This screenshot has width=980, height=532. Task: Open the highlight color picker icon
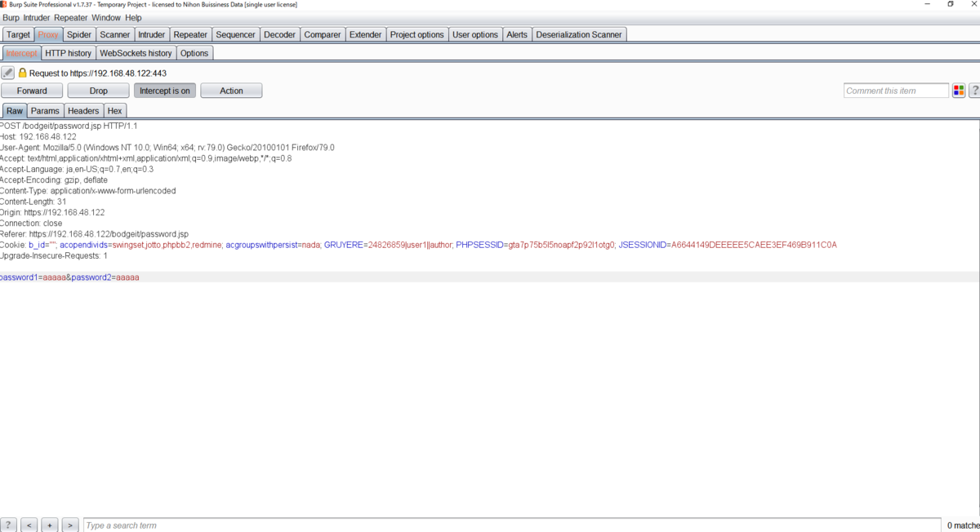click(959, 91)
